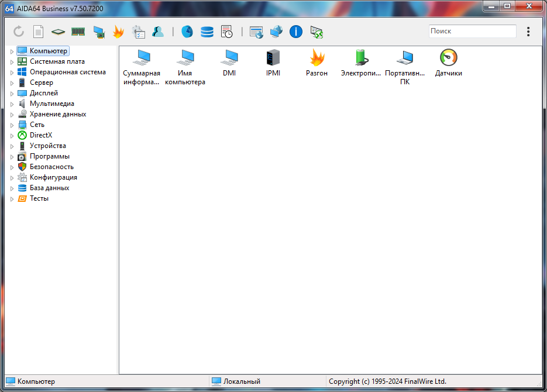The height and width of the screenshot is (392, 547).
Task: Click the user silhouette toolbar icon
Action: [158, 32]
